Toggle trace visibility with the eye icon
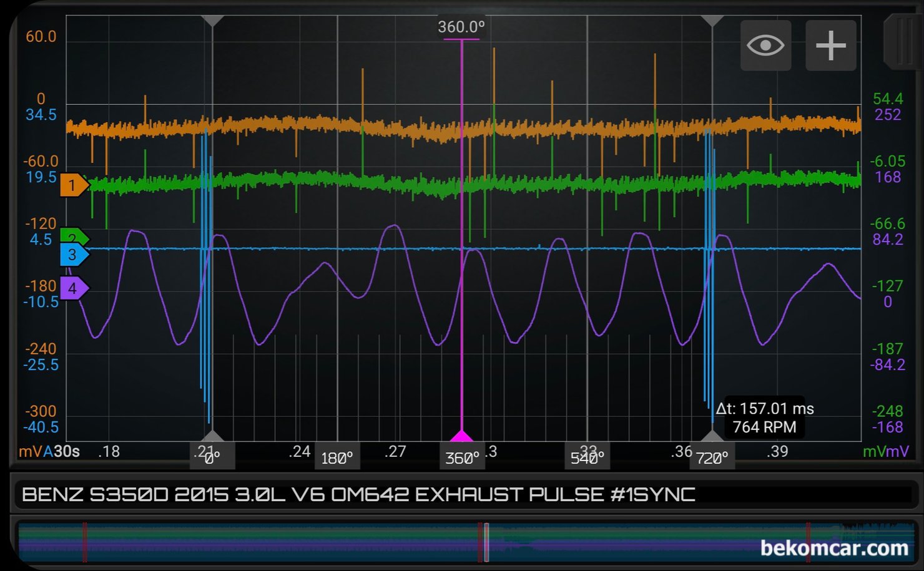Screen dimensions: 924x571 pyautogui.click(x=765, y=46)
